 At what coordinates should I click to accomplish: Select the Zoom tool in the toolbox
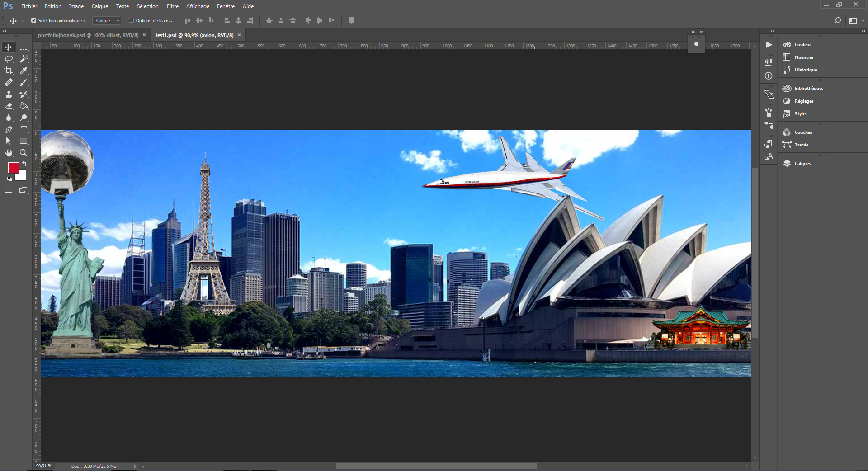click(24, 153)
